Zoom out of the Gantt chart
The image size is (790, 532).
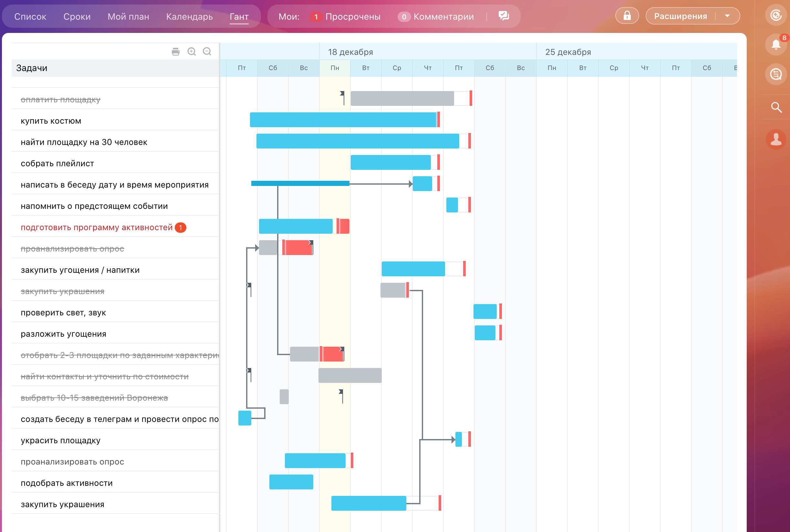point(207,52)
